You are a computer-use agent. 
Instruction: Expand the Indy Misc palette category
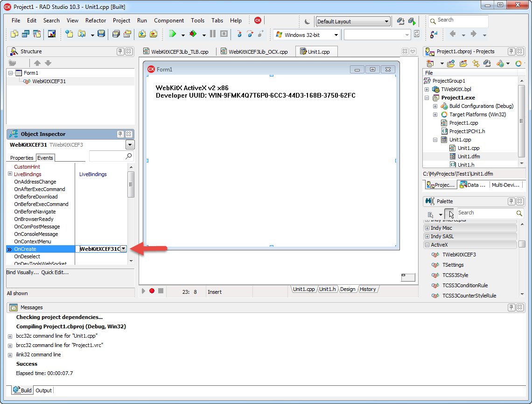point(427,228)
